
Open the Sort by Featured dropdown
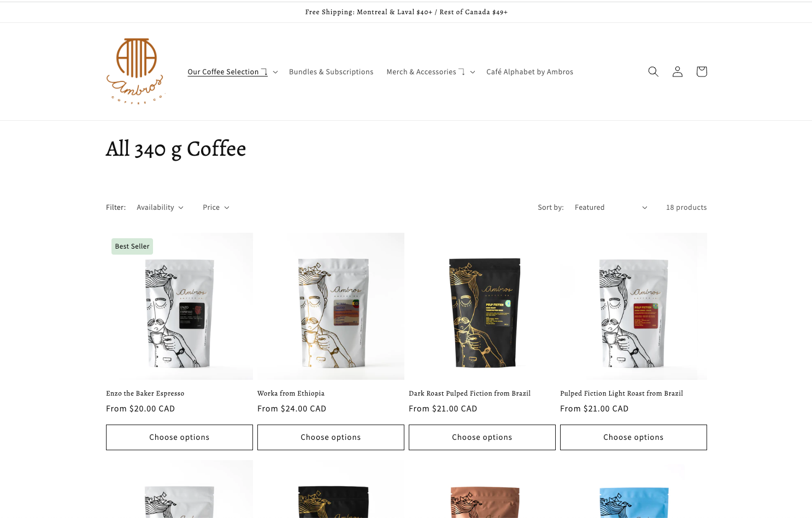[x=611, y=208]
